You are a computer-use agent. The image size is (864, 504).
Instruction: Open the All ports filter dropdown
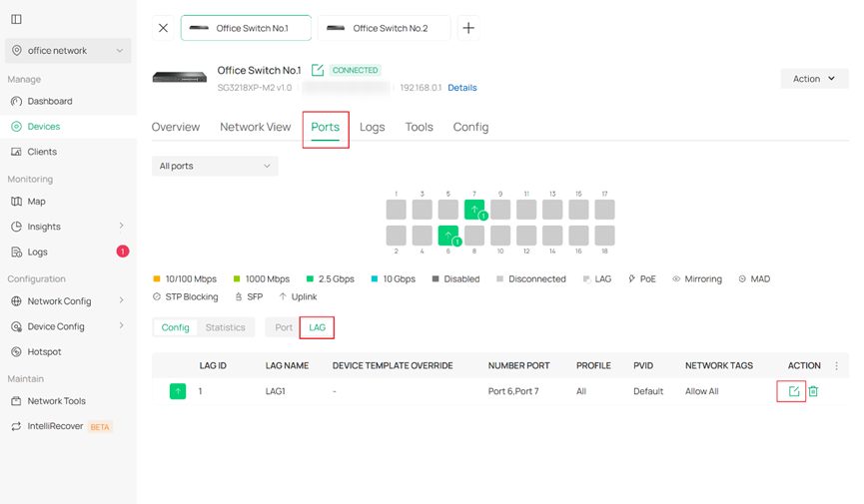[x=215, y=166]
